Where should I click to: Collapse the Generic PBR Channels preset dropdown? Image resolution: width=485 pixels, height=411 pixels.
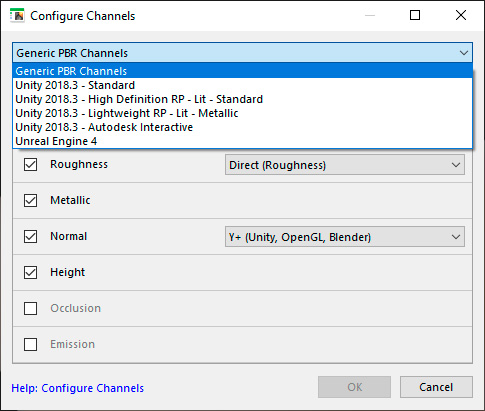pyautogui.click(x=242, y=53)
